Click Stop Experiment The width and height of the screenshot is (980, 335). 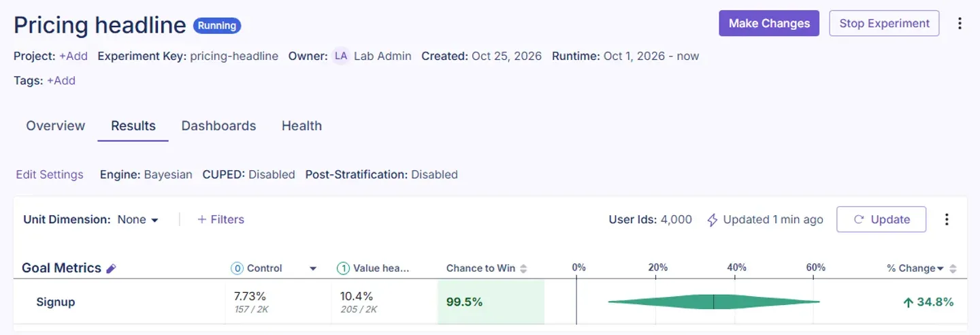tap(884, 23)
